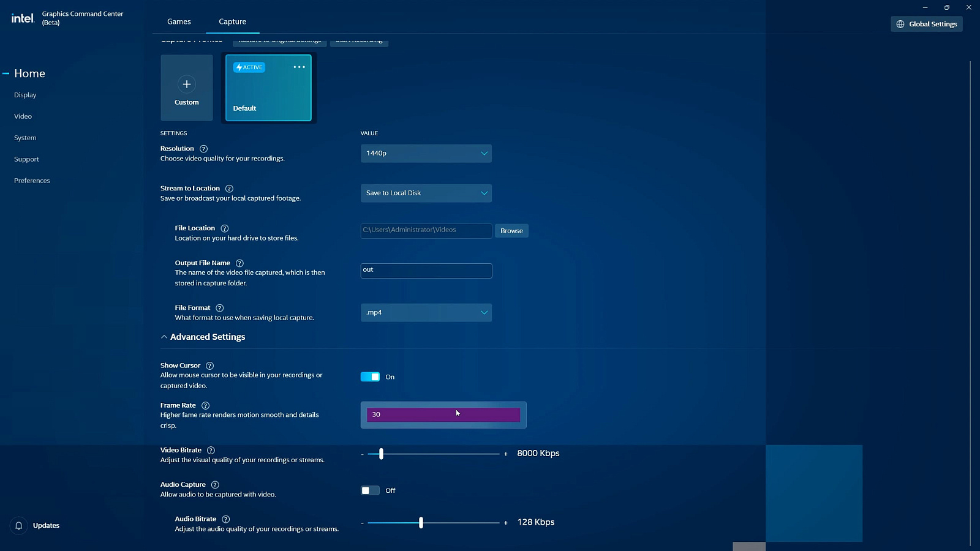
Task: Show help for Stream to Location
Action: [229, 189]
